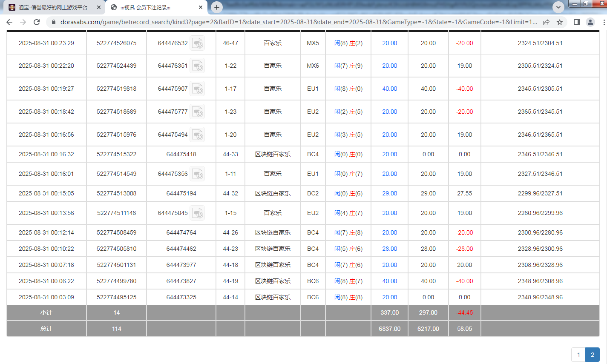Click the red 庄(2) result in first row

click(x=356, y=43)
